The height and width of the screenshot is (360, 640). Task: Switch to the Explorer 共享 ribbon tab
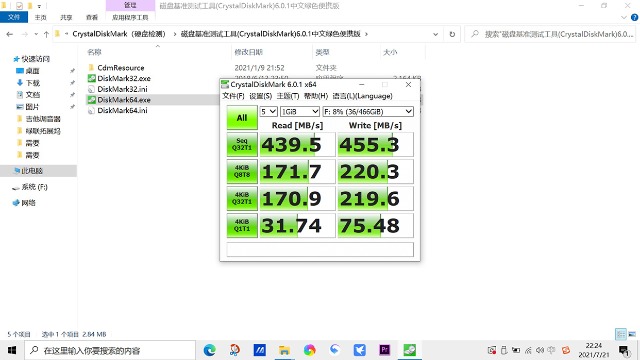[x=66, y=17]
